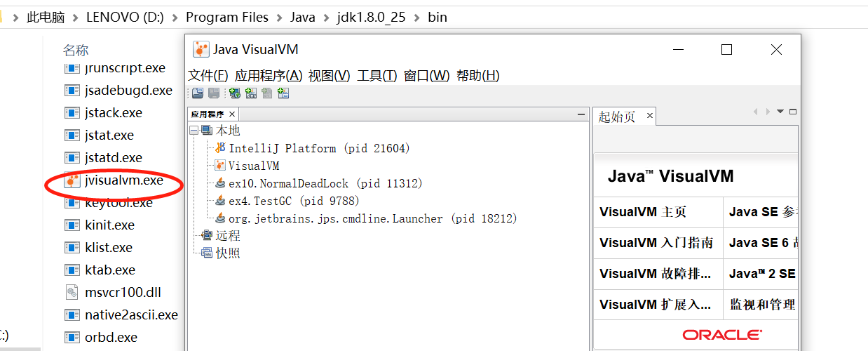Close the 起始页 tab

click(x=650, y=116)
